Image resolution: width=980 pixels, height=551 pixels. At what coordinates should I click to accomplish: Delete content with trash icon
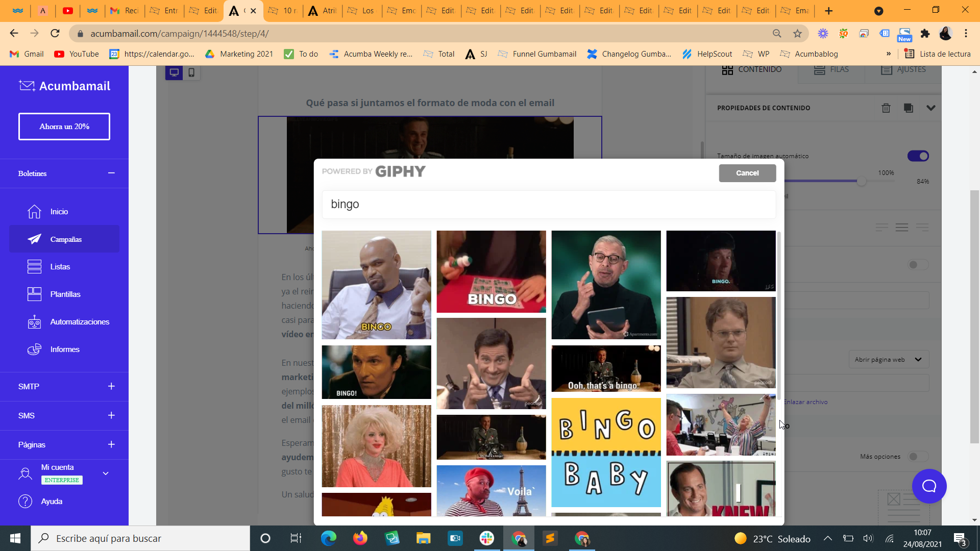pyautogui.click(x=886, y=108)
